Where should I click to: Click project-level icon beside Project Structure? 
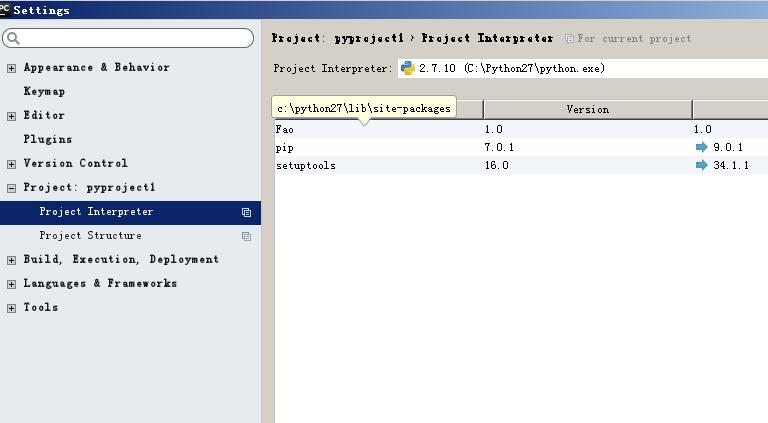click(x=246, y=236)
